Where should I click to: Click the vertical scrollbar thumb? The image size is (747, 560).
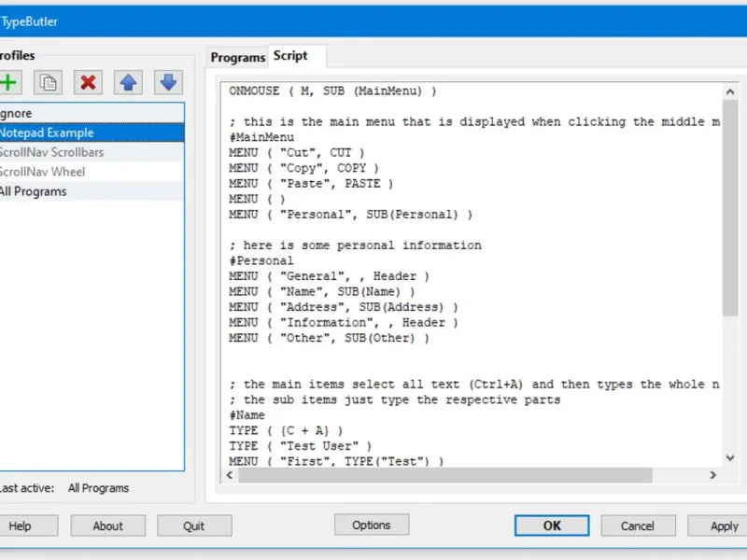coord(730,208)
